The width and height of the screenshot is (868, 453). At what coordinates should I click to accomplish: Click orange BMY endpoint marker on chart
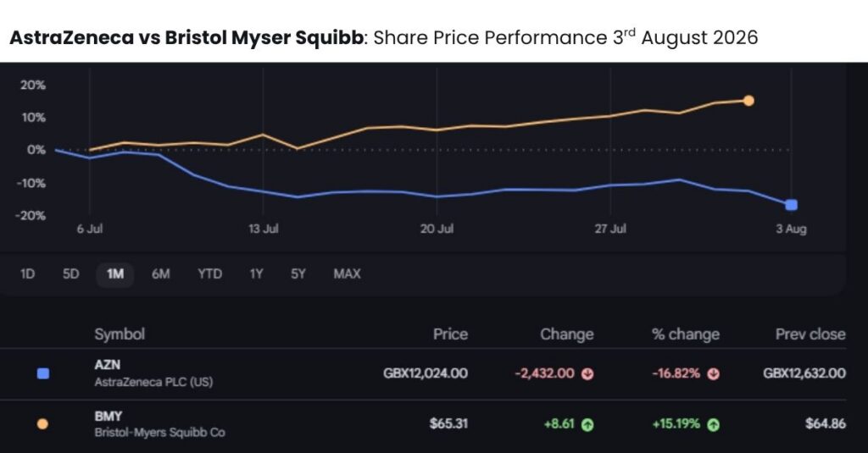(x=748, y=101)
